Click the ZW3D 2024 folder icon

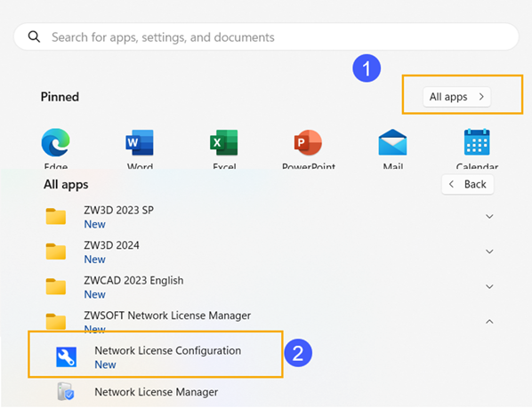coord(56,252)
